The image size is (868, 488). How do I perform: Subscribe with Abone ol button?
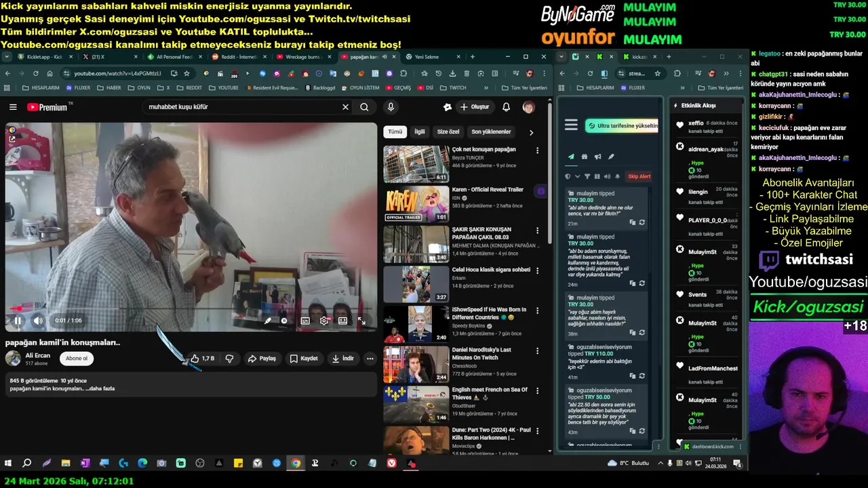77,359
